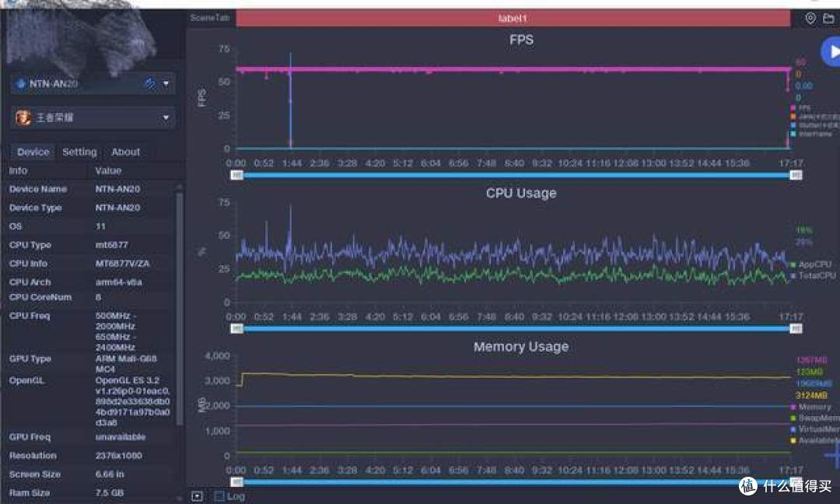Click the Memory Usage left range handle
Image resolution: width=840 pixels, height=504 pixels.
(x=236, y=482)
